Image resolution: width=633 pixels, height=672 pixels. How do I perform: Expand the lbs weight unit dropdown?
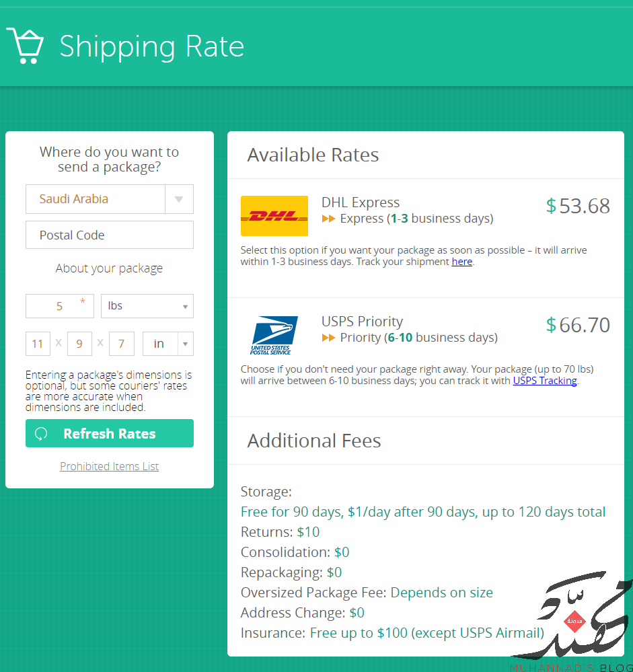pyautogui.click(x=147, y=306)
